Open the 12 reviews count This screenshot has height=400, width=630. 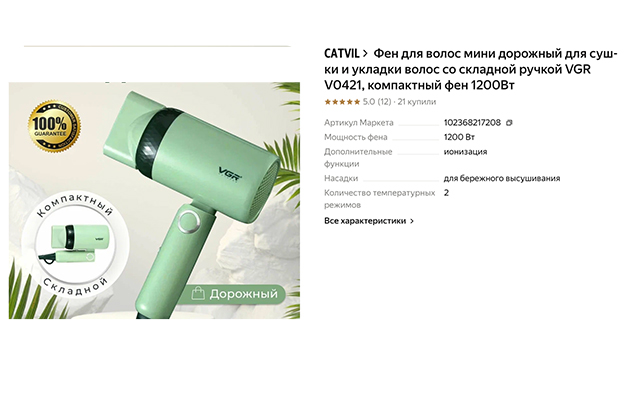pos(384,102)
